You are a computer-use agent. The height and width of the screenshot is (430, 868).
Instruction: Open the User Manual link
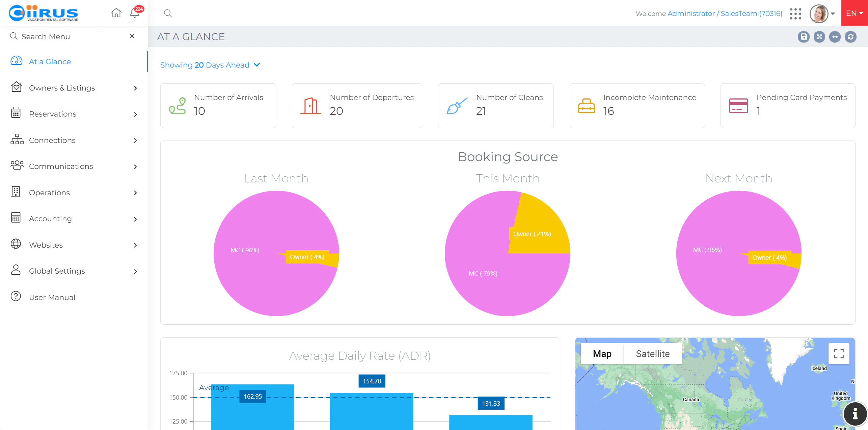point(52,297)
